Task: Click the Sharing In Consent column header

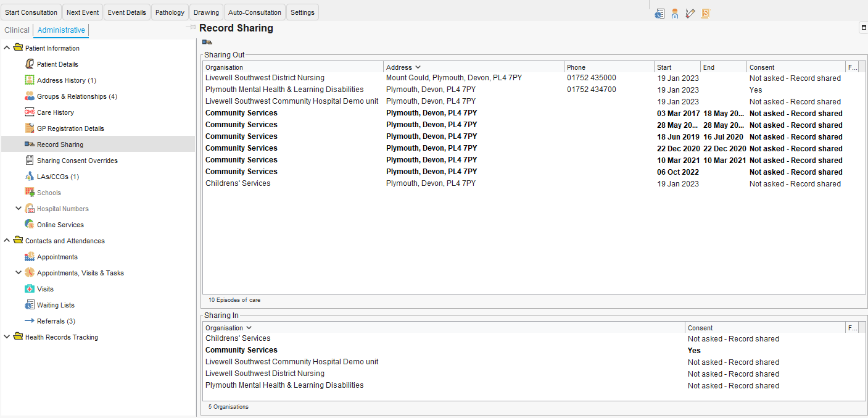Action: coord(765,328)
